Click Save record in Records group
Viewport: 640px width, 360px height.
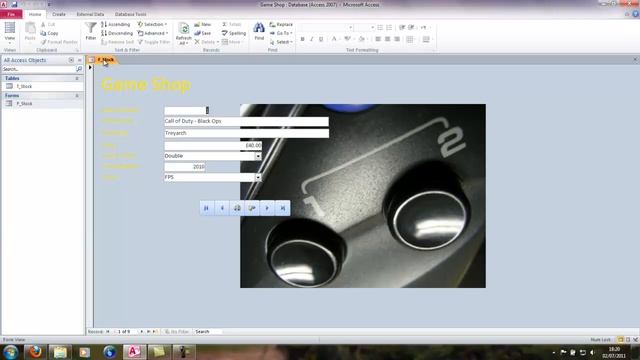coord(203,33)
